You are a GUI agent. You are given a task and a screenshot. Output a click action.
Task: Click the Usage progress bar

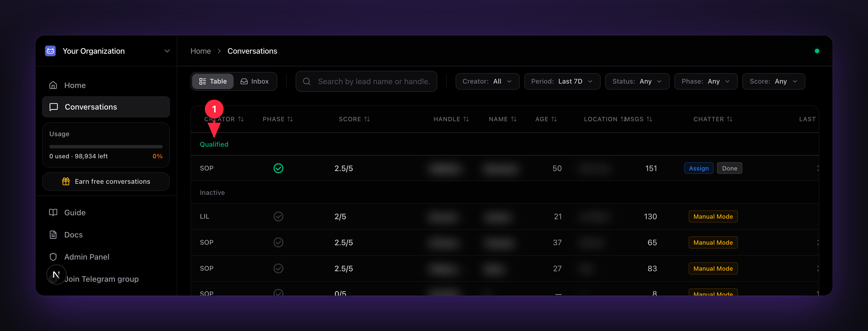[x=106, y=147]
